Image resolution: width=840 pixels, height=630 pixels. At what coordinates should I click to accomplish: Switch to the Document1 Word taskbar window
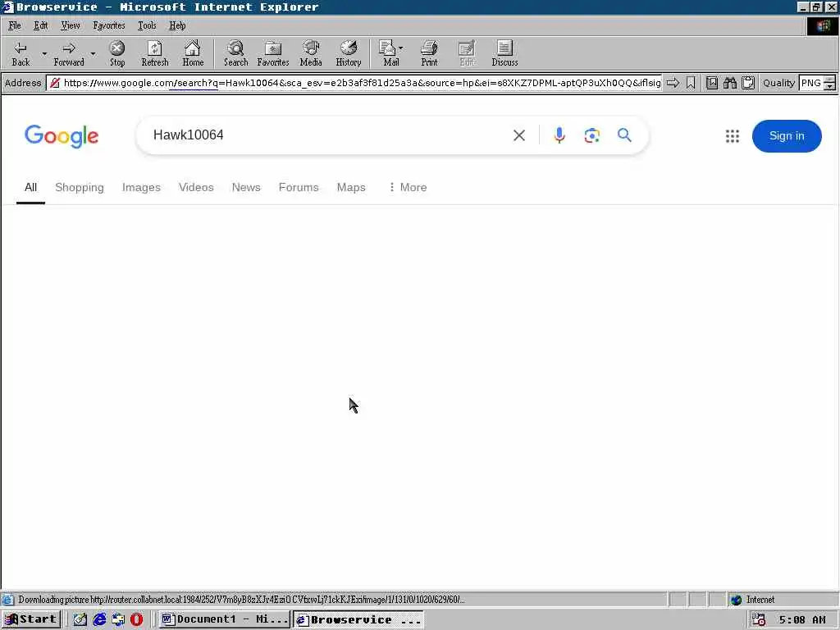[225, 620]
